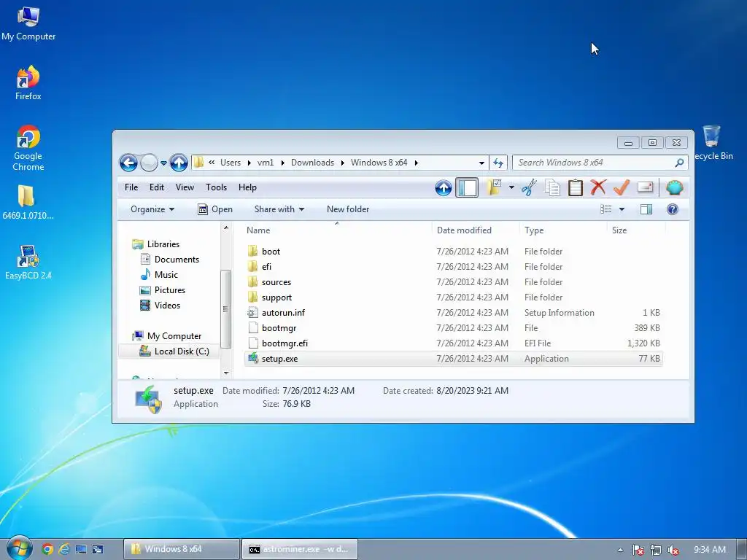The image size is (747, 560).
Task: Expand the view options dropdown arrow
Action: click(622, 209)
